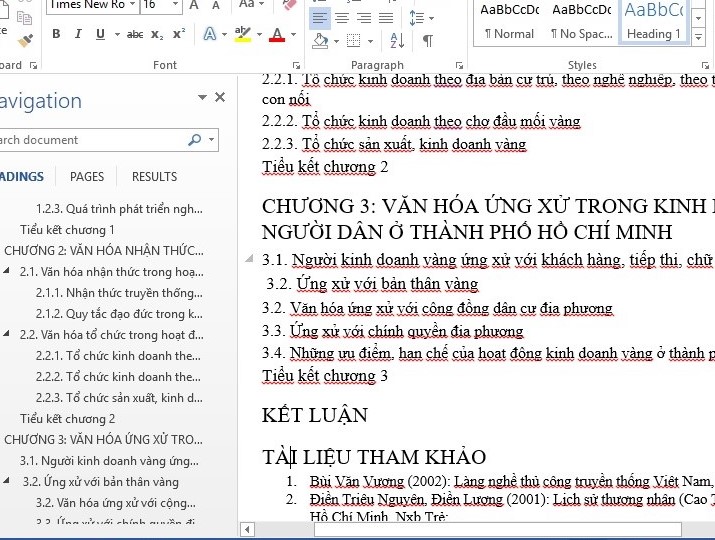Open underline style dropdown arrow
The width and height of the screenshot is (715, 540).
[x=117, y=34]
